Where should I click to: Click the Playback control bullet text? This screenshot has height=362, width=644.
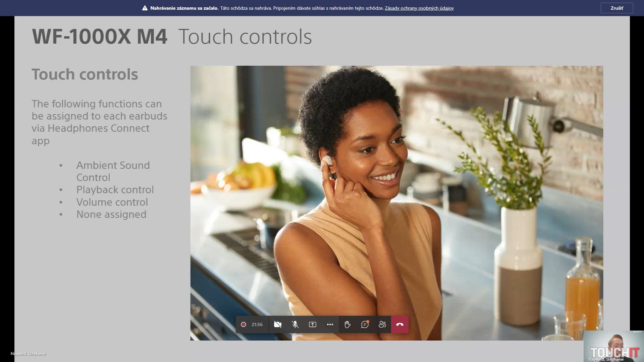(x=115, y=190)
